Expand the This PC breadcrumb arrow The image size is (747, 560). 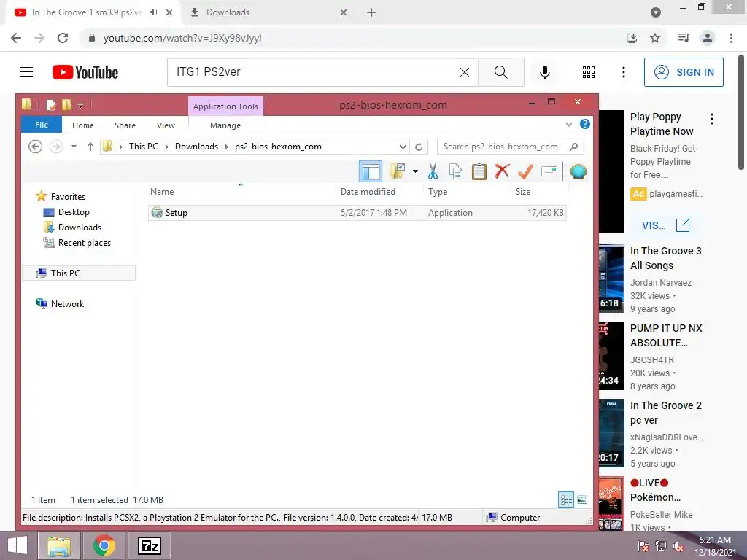pos(167,147)
